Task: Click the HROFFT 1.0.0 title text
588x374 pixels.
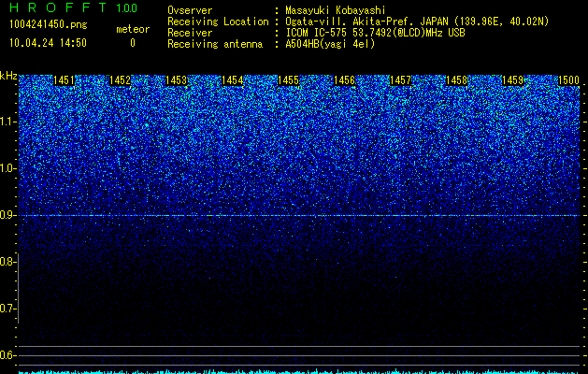Action: click(x=73, y=7)
